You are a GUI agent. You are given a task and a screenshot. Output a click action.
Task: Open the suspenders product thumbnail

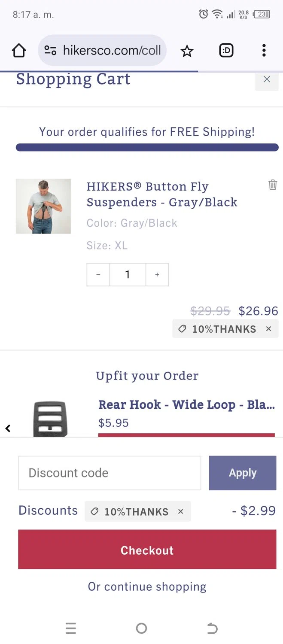click(x=43, y=206)
